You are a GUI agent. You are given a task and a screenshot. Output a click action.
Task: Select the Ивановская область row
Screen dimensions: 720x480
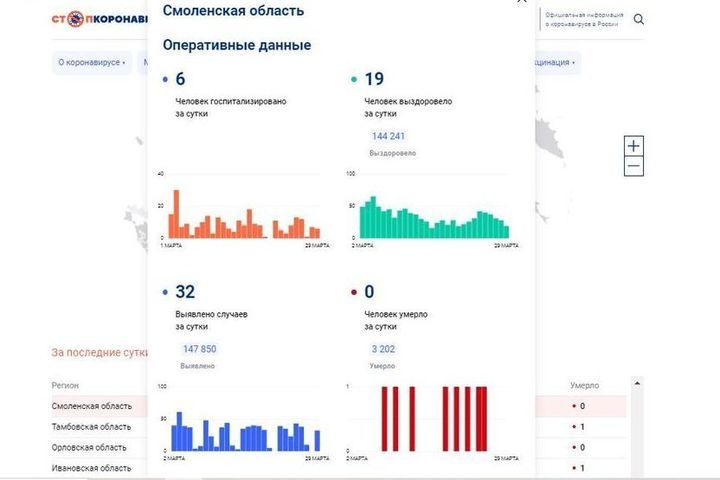[91, 468]
